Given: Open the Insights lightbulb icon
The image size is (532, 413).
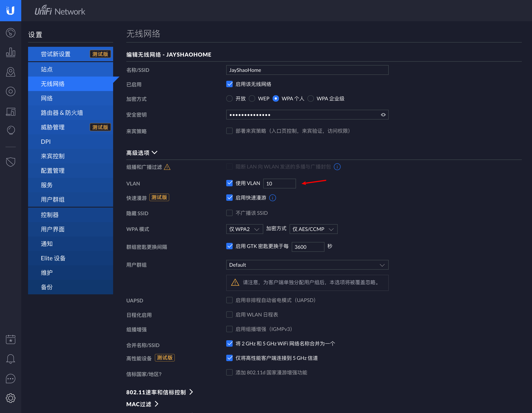Looking at the screenshot, I should 10,130.
